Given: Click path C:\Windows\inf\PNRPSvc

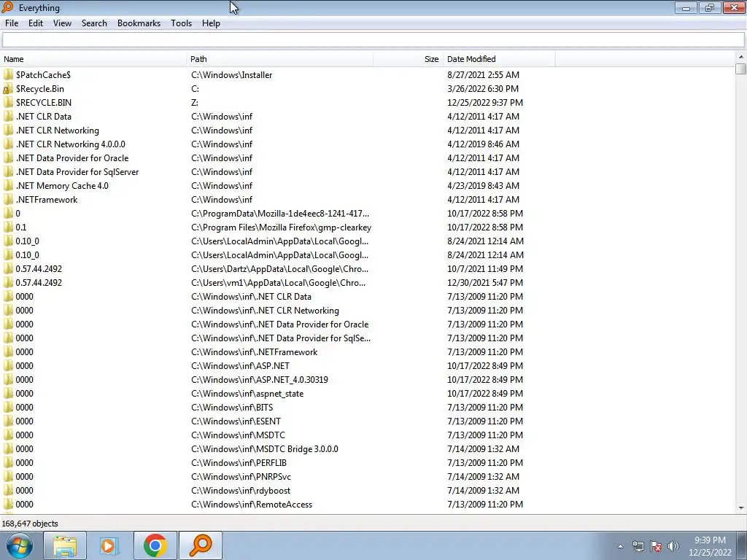Looking at the screenshot, I should pyautogui.click(x=241, y=477).
